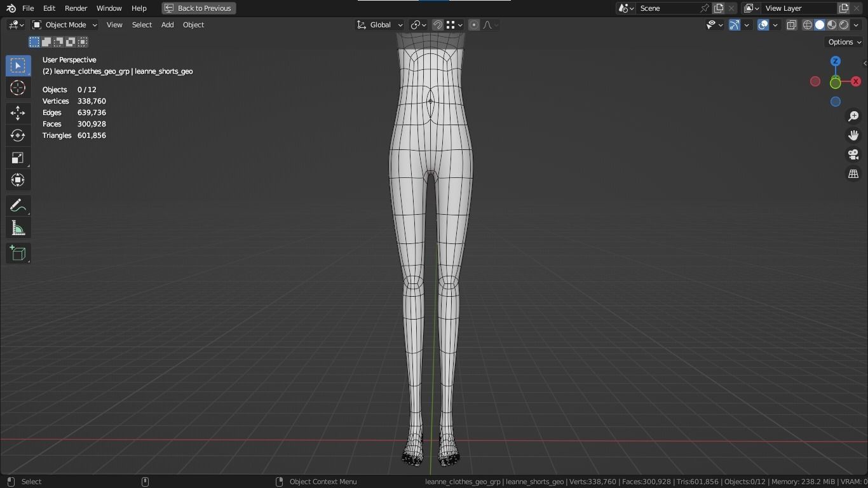Expand gizmo options arrow
Screen dimensions: 868x488
coord(747,25)
